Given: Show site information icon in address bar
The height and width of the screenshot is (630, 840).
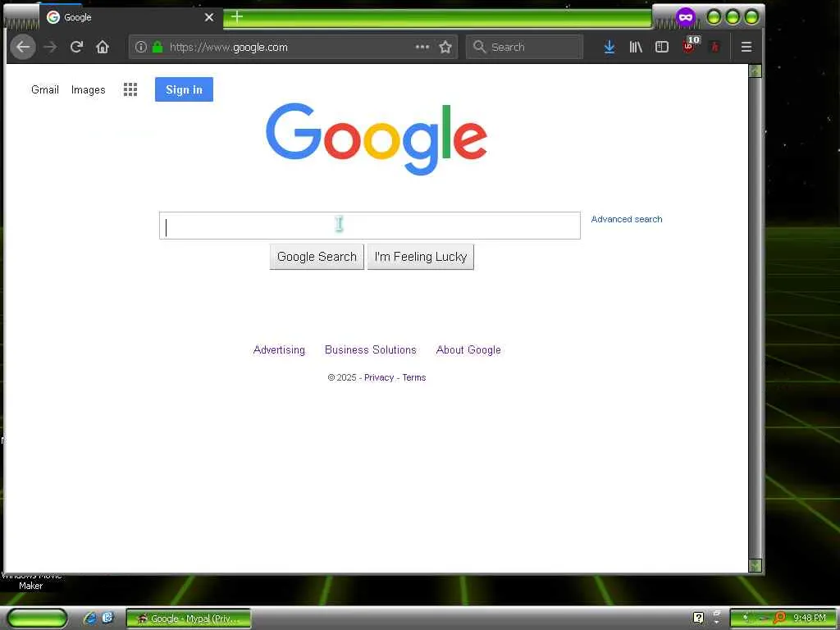Looking at the screenshot, I should click(140, 47).
